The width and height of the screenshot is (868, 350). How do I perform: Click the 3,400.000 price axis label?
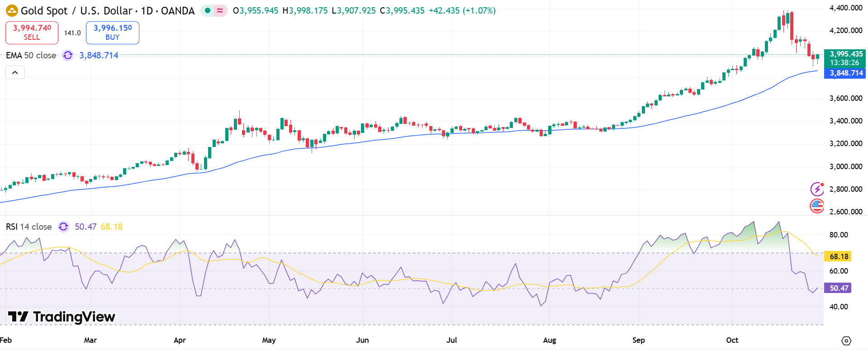pyautogui.click(x=846, y=121)
